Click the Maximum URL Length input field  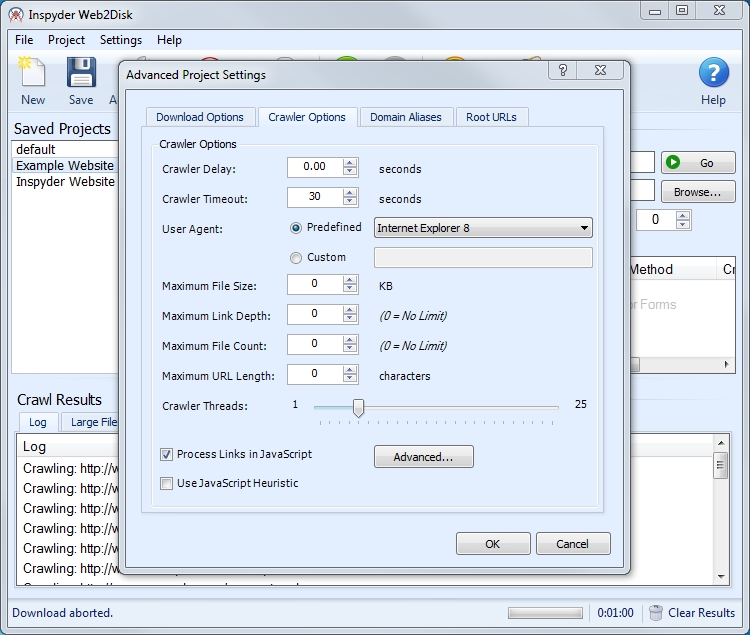[x=314, y=375]
